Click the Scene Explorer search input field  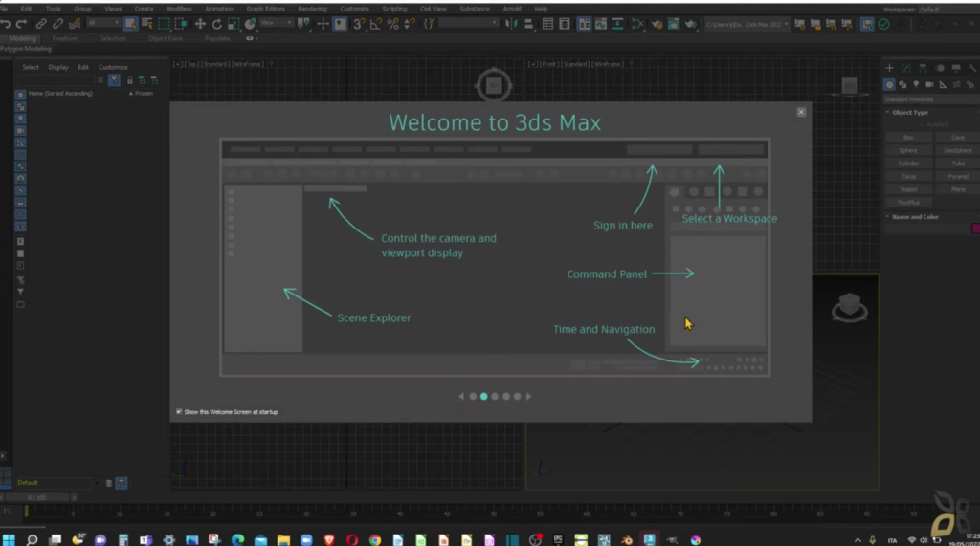coord(55,80)
